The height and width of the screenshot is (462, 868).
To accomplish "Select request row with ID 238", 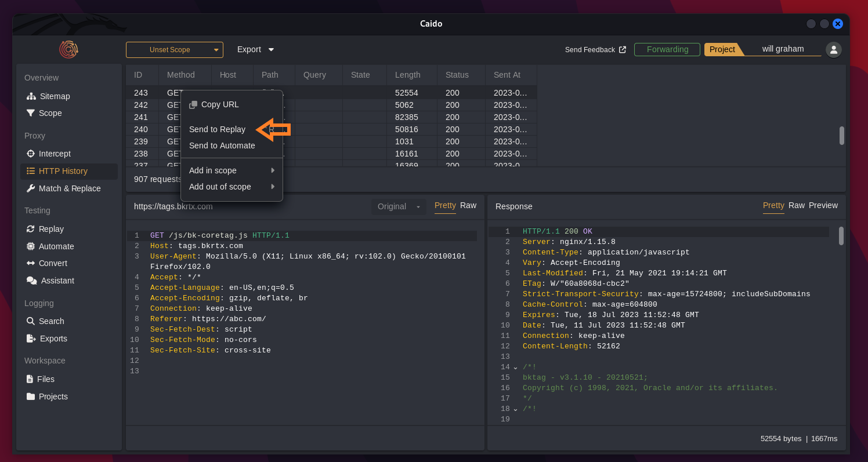I will pos(331,154).
